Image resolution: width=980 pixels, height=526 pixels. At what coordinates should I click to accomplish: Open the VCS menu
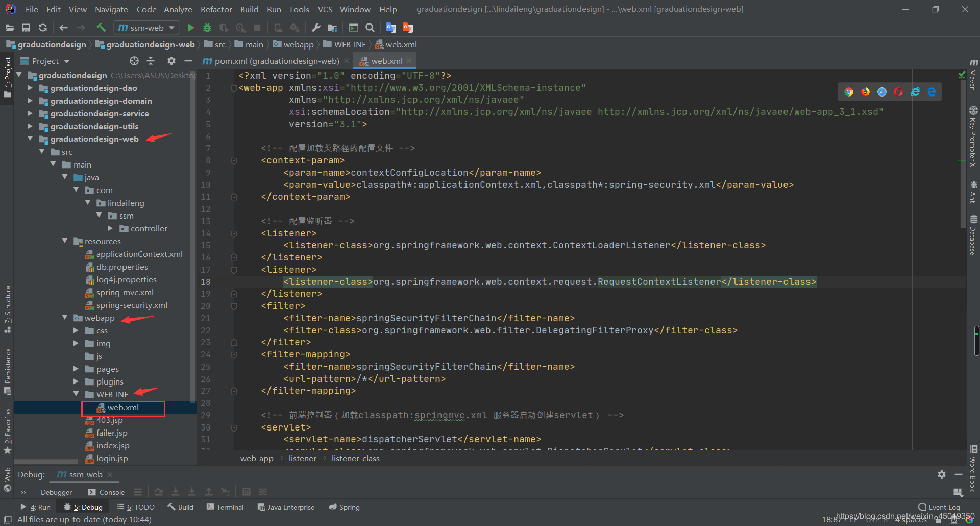[x=325, y=9]
